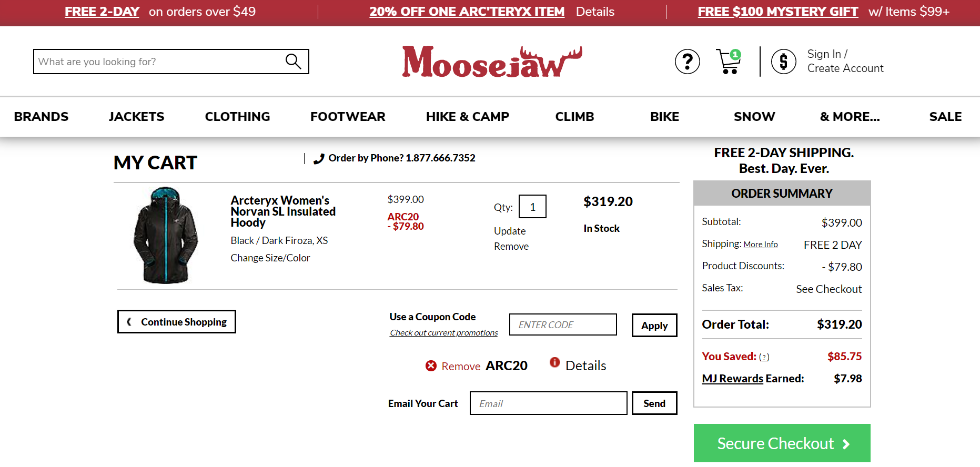
Task: Open the shopping cart icon
Action: [729, 62]
